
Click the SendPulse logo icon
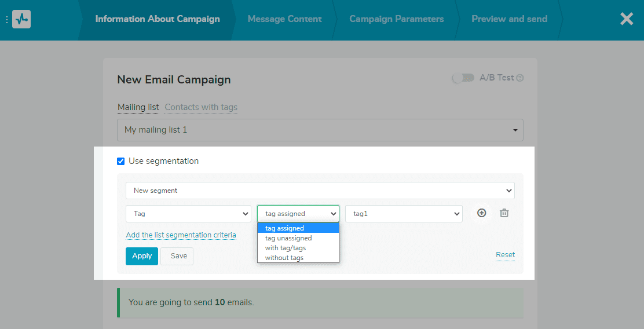click(x=21, y=19)
